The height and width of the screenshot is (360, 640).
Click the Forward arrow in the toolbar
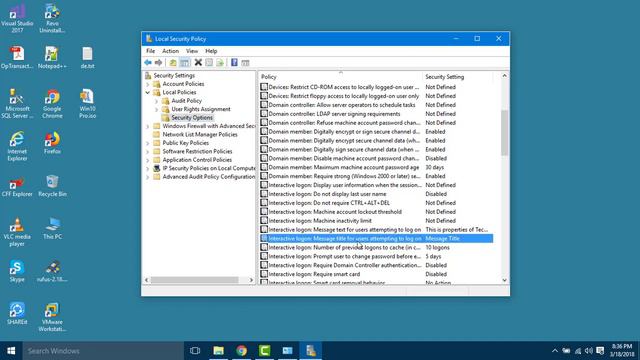(x=158, y=62)
